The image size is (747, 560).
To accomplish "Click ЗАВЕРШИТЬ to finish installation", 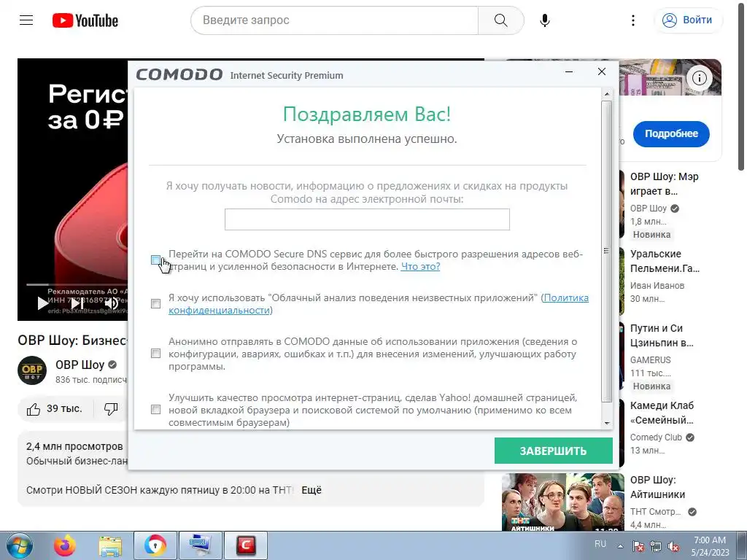I will click(x=553, y=451).
